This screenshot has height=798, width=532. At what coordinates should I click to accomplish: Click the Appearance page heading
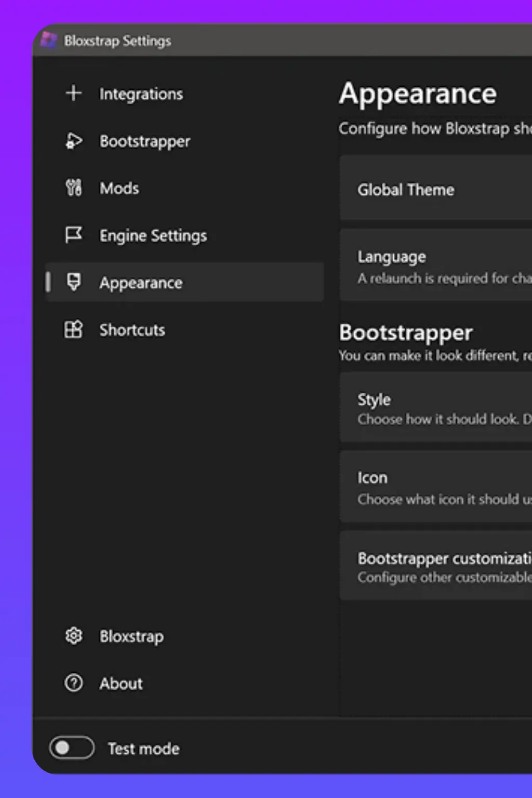tap(418, 94)
